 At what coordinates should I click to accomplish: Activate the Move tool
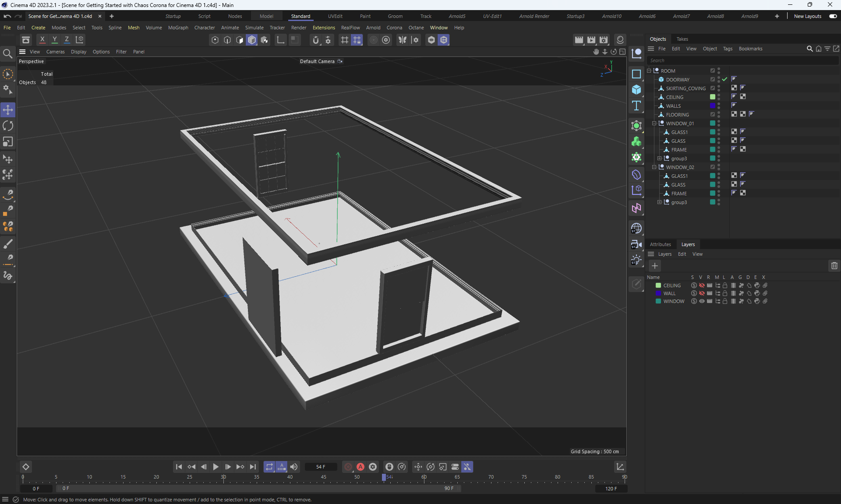[x=8, y=110]
